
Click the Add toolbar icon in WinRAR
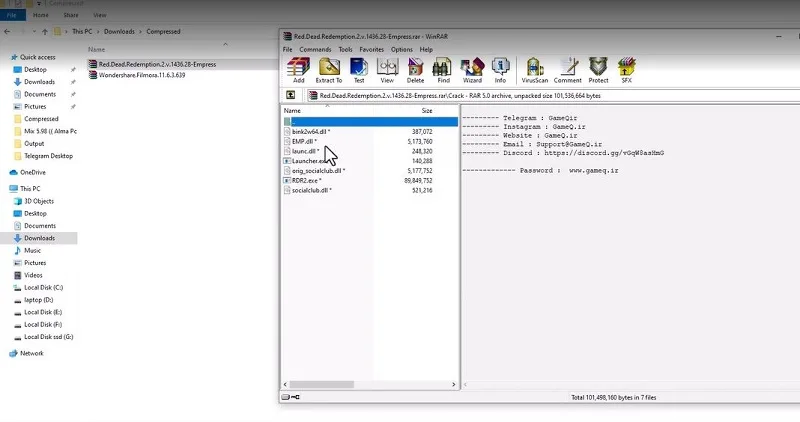coord(298,70)
